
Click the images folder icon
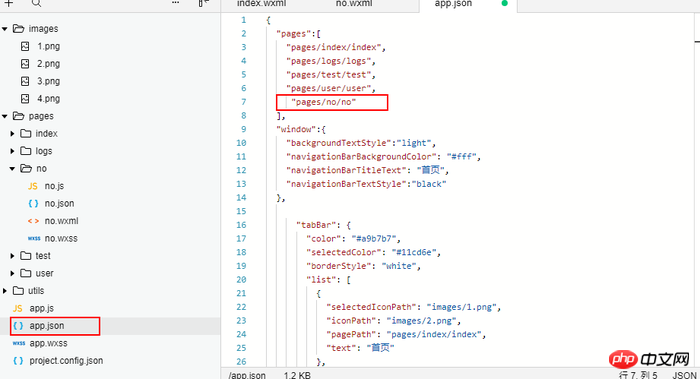coord(18,29)
